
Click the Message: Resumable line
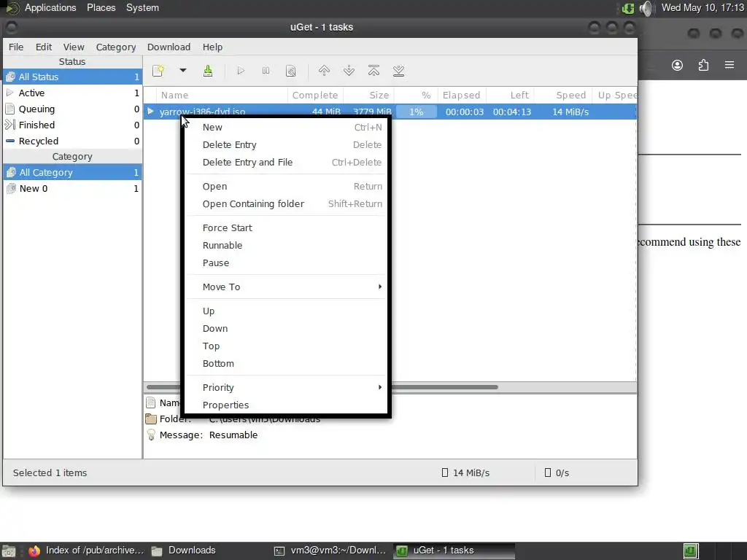tap(209, 435)
